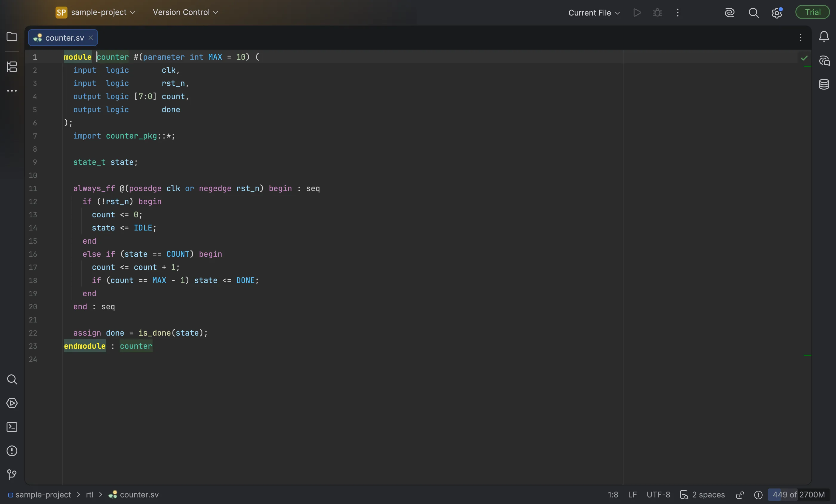Viewport: 836px width, 504px height.
Task: Open the Structure tool window icon
Action: [12, 67]
